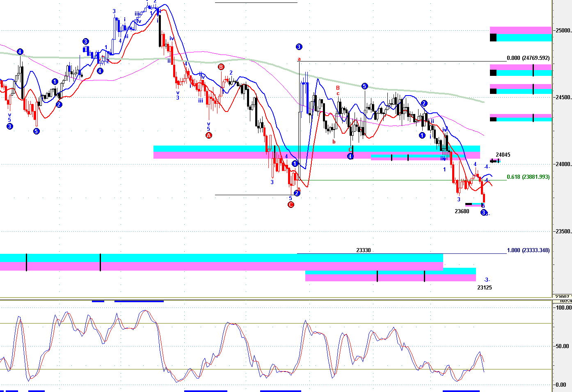The height and width of the screenshot is (392, 572).
Task: Click the 1.000 (23333.348) Fibonacci label
Action: pos(528,251)
